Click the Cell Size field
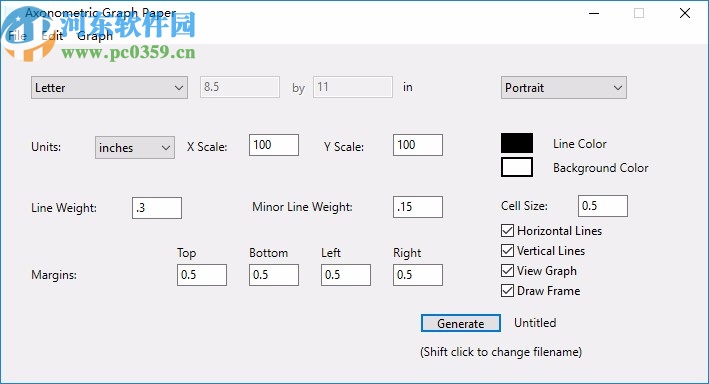The height and width of the screenshot is (384, 709). click(x=603, y=206)
